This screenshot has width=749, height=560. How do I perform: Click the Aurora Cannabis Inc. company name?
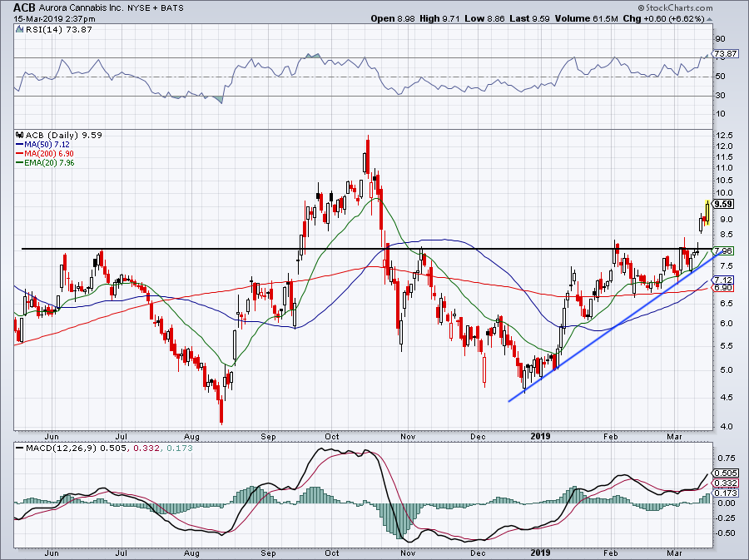pyautogui.click(x=82, y=8)
